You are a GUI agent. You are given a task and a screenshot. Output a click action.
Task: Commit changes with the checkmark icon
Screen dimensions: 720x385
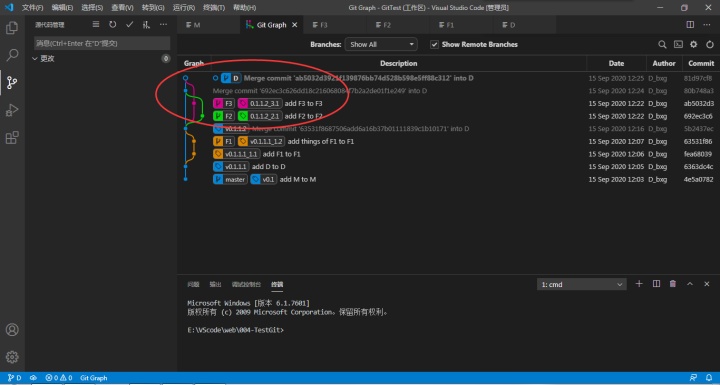coord(129,24)
